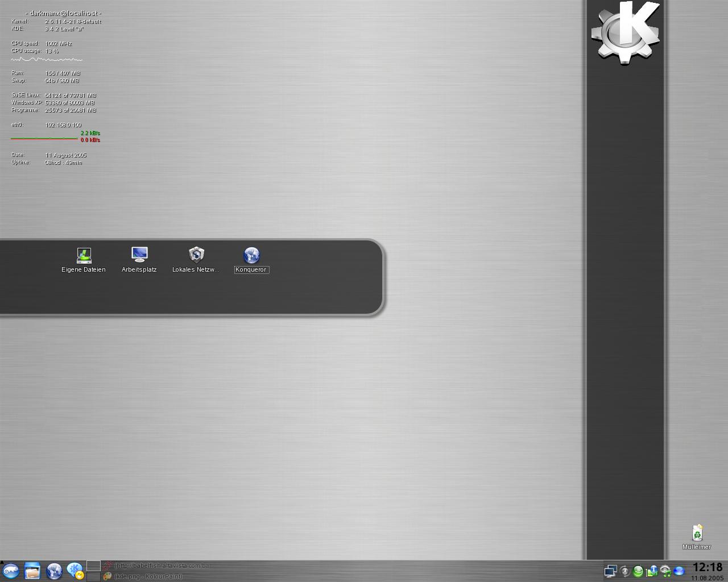Image resolution: width=728 pixels, height=582 pixels.
Task: Click the KDE gear logo
Action: (x=625, y=32)
